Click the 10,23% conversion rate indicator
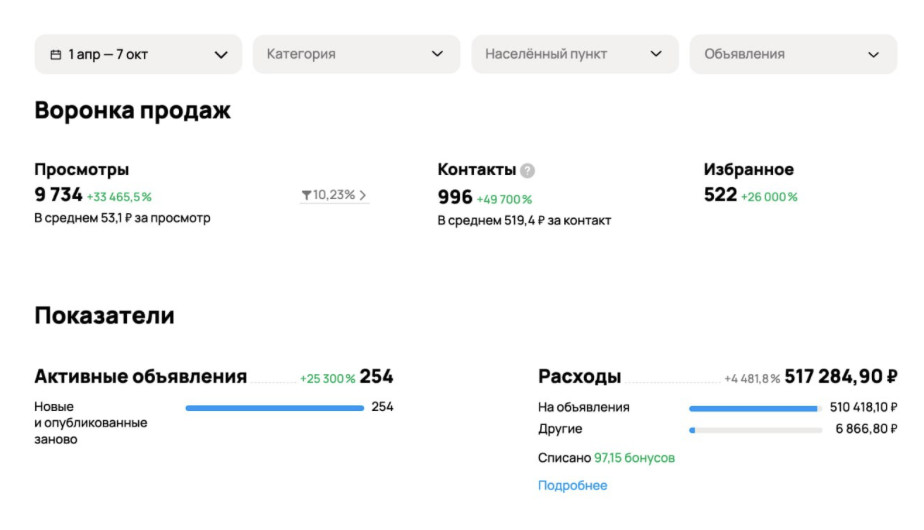924x530 pixels. [334, 196]
